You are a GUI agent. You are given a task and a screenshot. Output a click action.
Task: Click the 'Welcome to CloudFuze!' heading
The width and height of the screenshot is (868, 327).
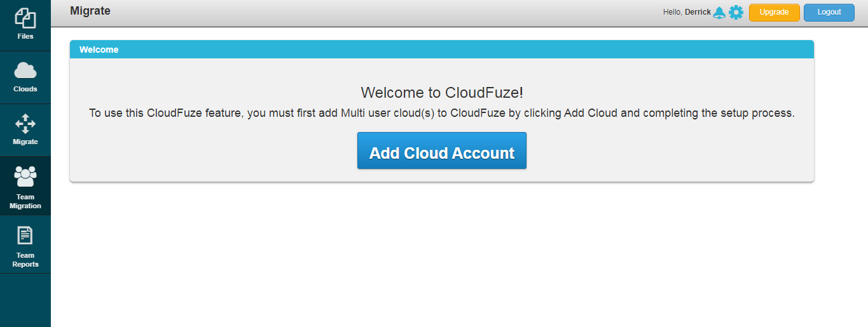pos(442,93)
